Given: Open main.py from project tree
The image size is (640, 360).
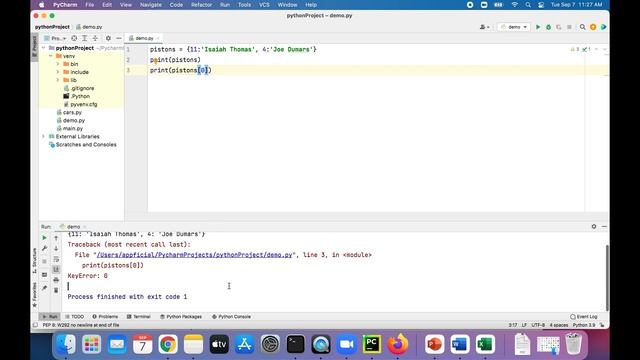Looking at the screenshot, I should [x=69, y=129].
